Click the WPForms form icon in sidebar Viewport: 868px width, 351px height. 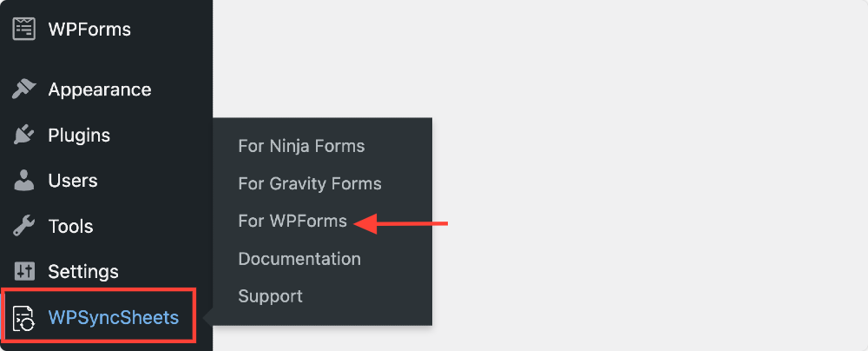23,29
